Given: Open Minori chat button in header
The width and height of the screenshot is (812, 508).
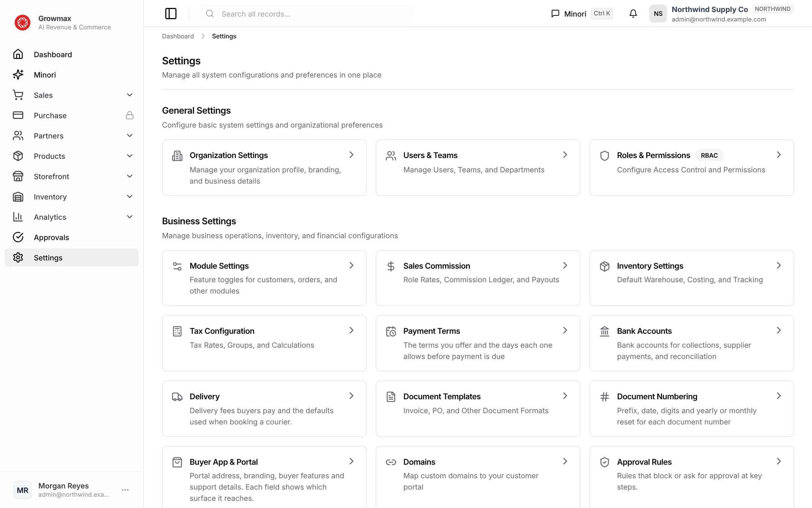Looking at the screenshot, I should (582, 14).
